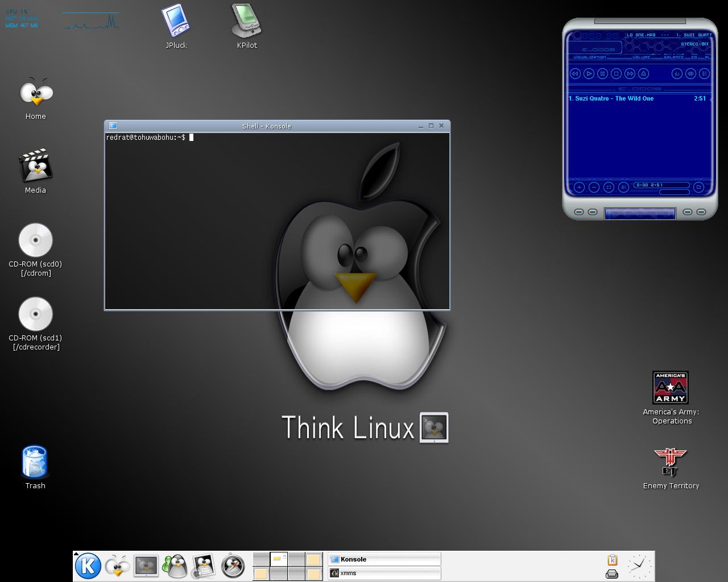Click the Shell - Konsole title bar text
Viewport: 728px width, 582px height.
coord(267,126)
